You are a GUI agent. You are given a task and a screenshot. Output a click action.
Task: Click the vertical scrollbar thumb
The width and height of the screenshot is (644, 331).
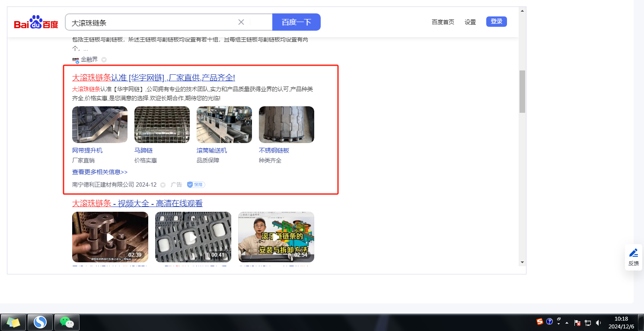(x=522, y=91)
